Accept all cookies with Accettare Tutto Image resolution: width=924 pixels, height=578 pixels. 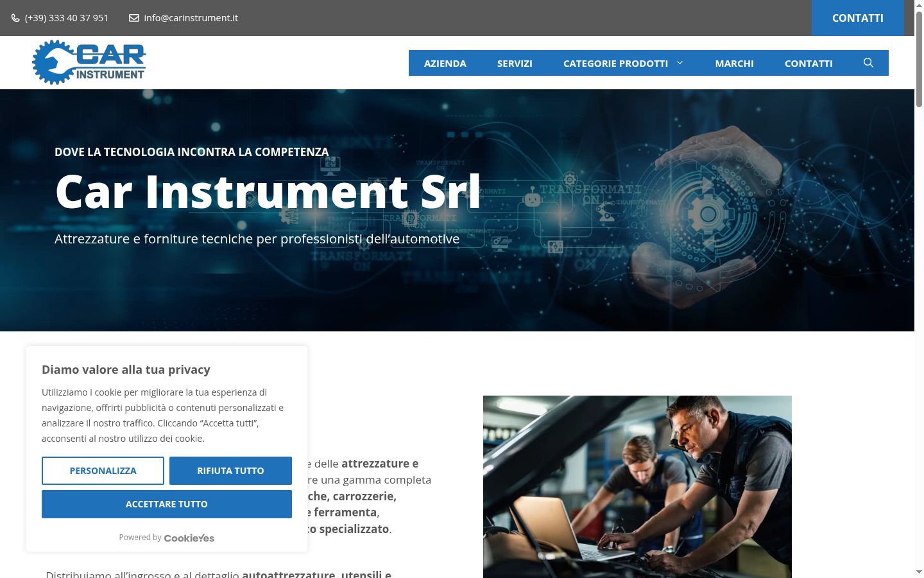point(167,504)
